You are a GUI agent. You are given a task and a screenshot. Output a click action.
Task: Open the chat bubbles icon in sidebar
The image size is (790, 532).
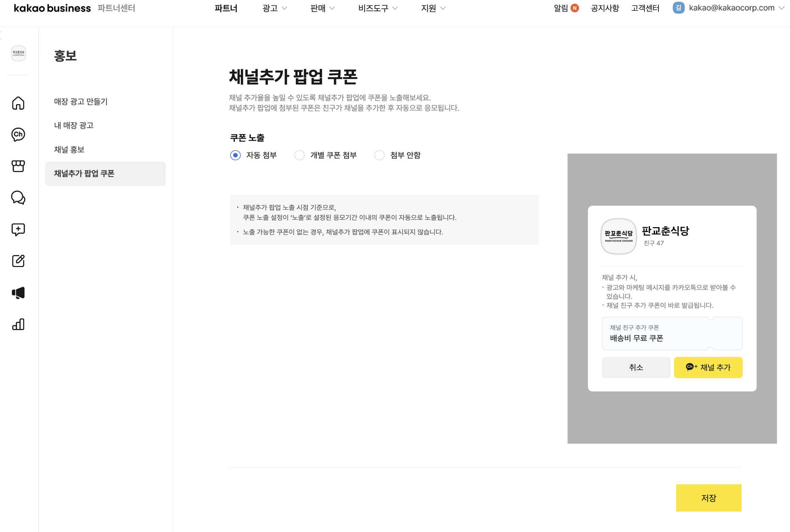point(18,198)
